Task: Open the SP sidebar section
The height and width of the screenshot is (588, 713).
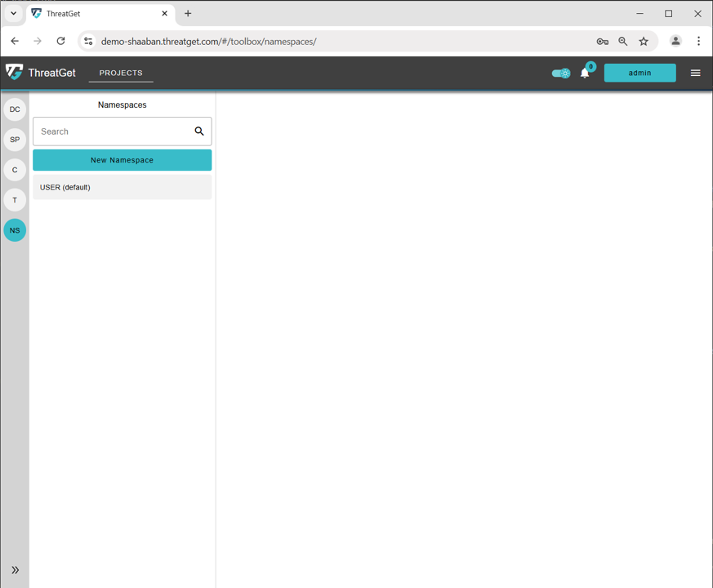Action: coord(15,140)
